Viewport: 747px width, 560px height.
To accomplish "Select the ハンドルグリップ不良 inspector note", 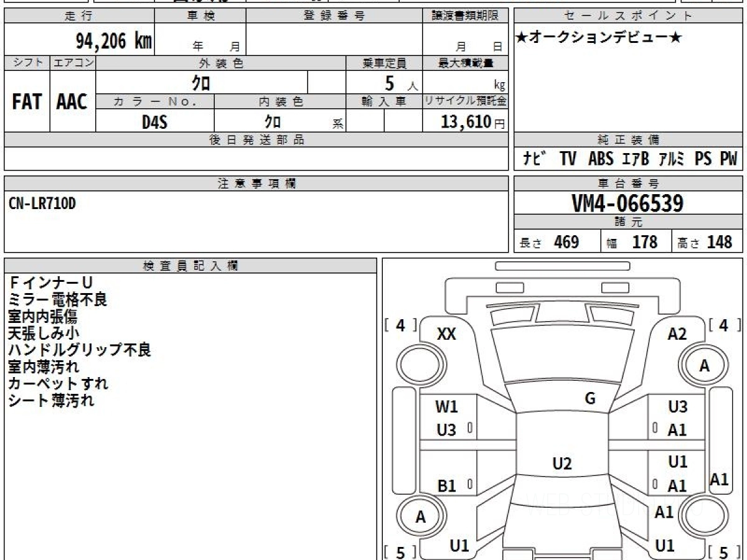I will [x=80, y=350].
